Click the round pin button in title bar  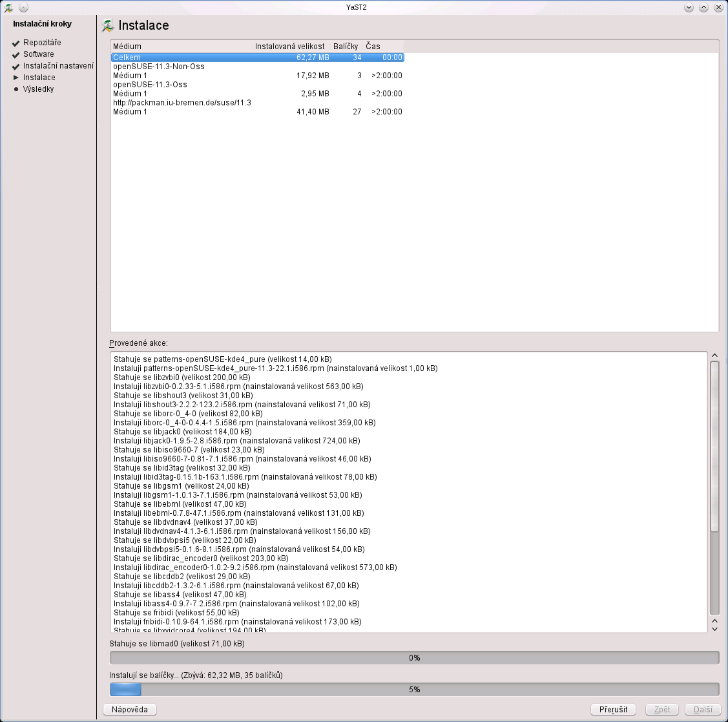[24, 8]
